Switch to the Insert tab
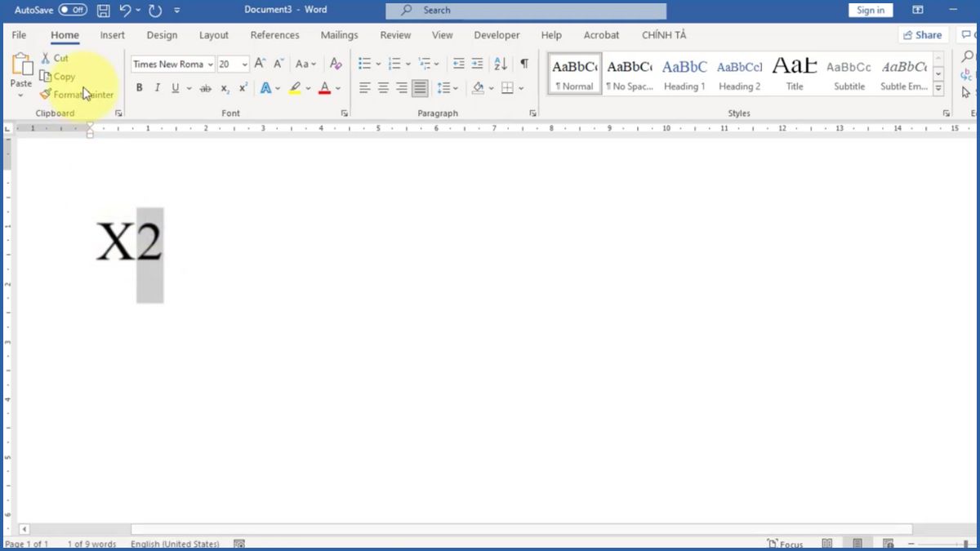Image resolution: width=980 pixels, height=551 pixels. pos(113,35)
